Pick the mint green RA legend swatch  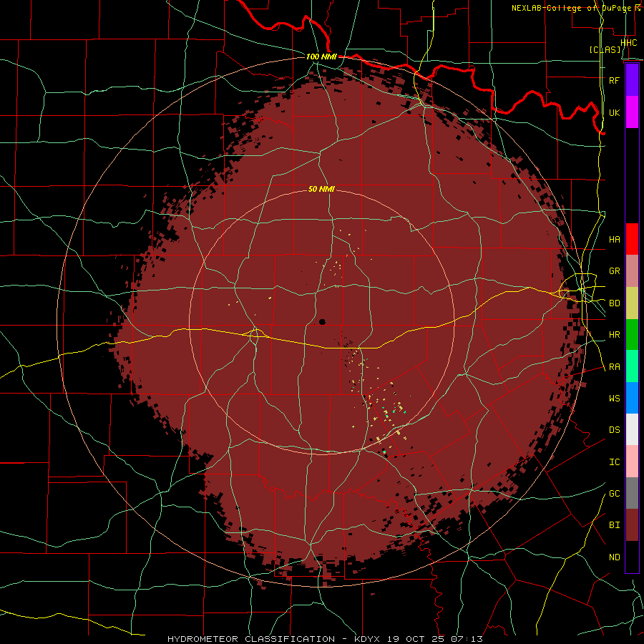point(632,366)
